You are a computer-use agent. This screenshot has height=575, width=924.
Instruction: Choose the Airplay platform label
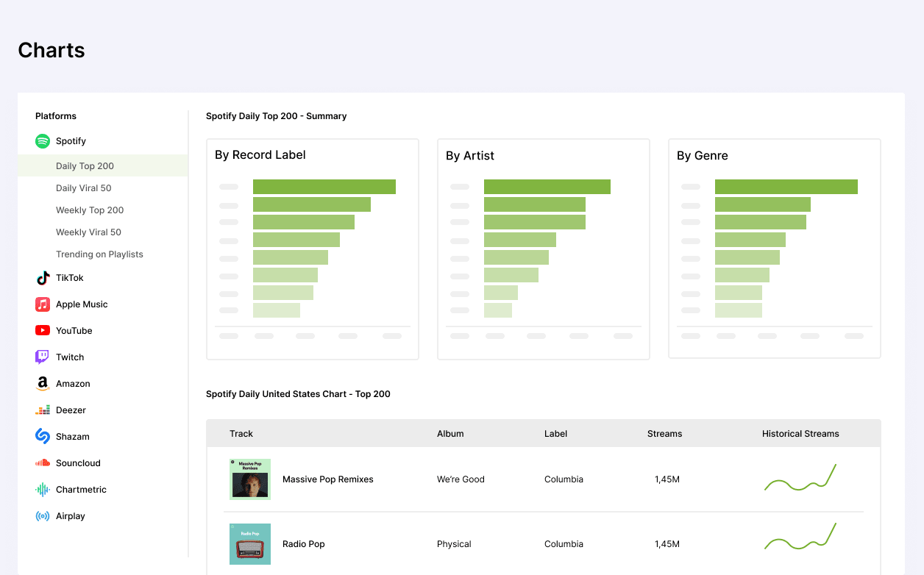pyautogui.click(x=71, y=516)
